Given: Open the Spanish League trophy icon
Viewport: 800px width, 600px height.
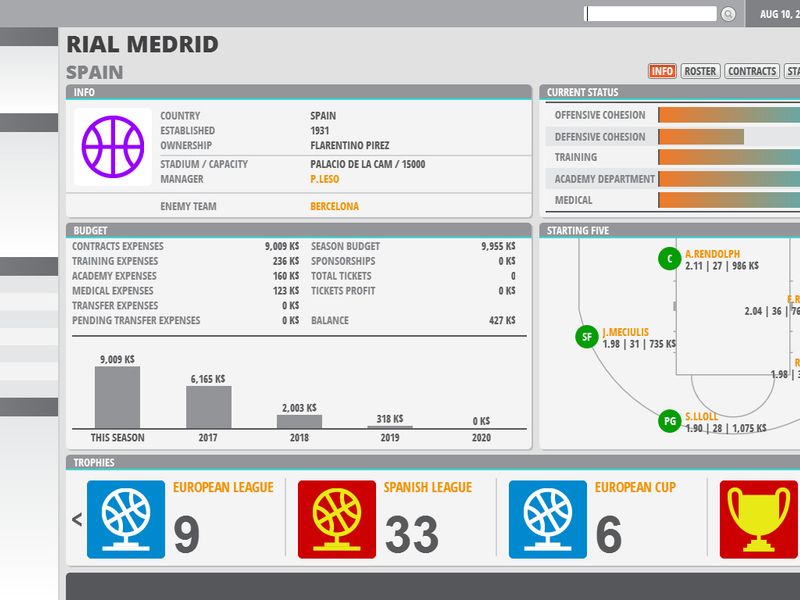Looking at the screenshot, I should (337, 519).
